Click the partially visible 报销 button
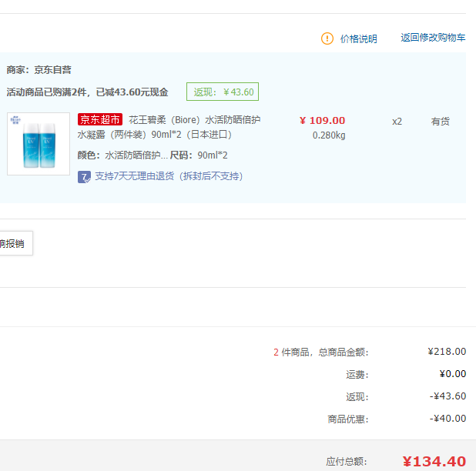This screenshot has width=476, height=471. 15,243
